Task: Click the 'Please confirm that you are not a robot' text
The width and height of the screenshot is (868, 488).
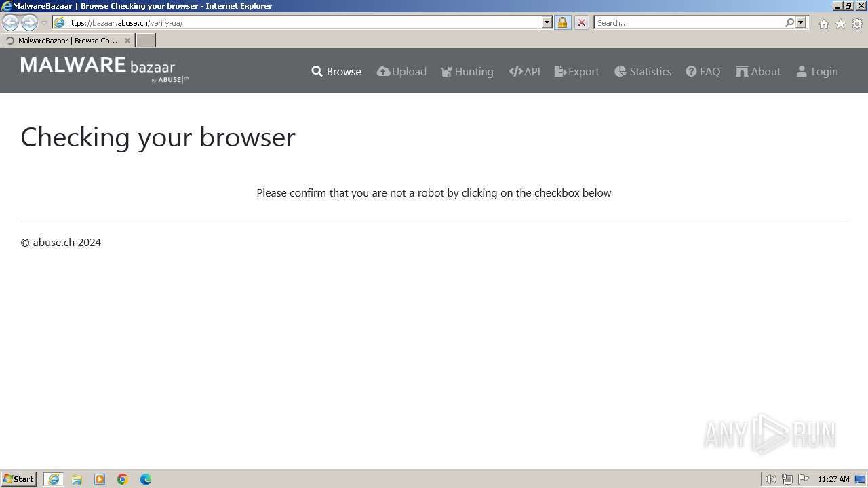Action: 434,192
